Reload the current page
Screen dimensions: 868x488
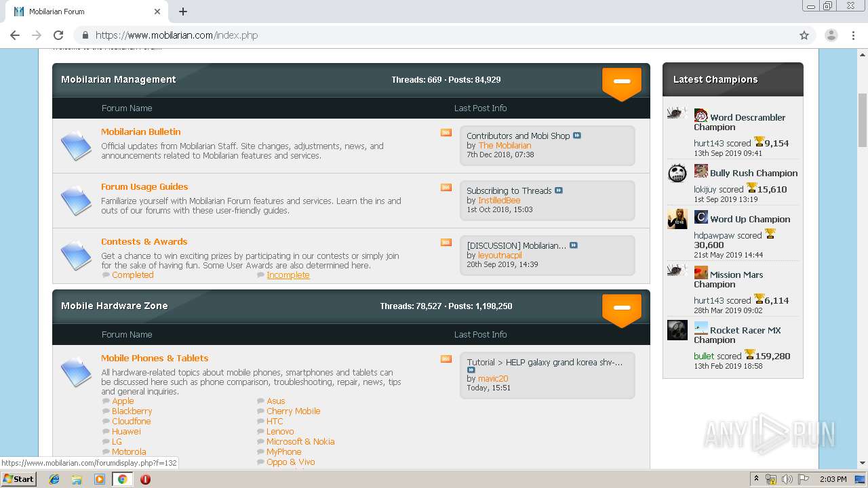[58, 35]
